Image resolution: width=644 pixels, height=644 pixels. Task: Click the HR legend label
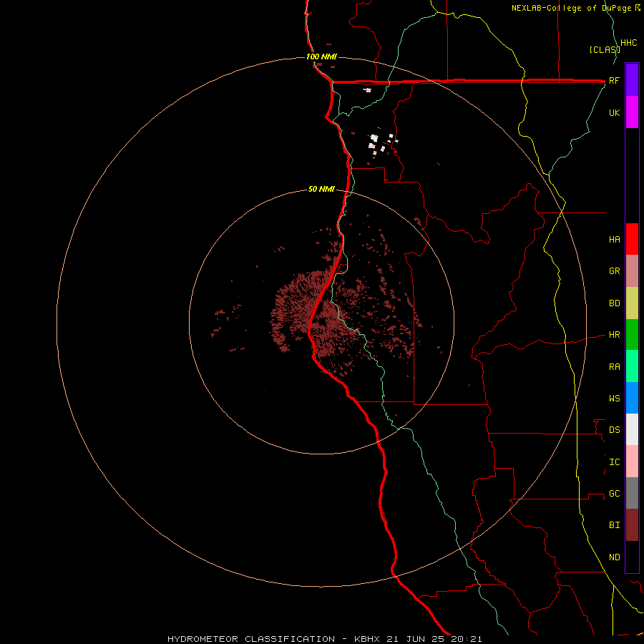coord(615,335)
